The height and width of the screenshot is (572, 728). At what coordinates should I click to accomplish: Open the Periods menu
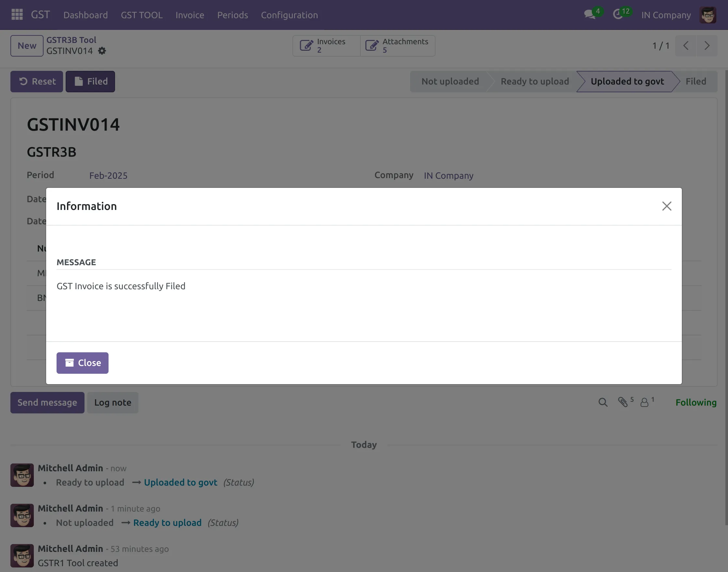point(232,15)
